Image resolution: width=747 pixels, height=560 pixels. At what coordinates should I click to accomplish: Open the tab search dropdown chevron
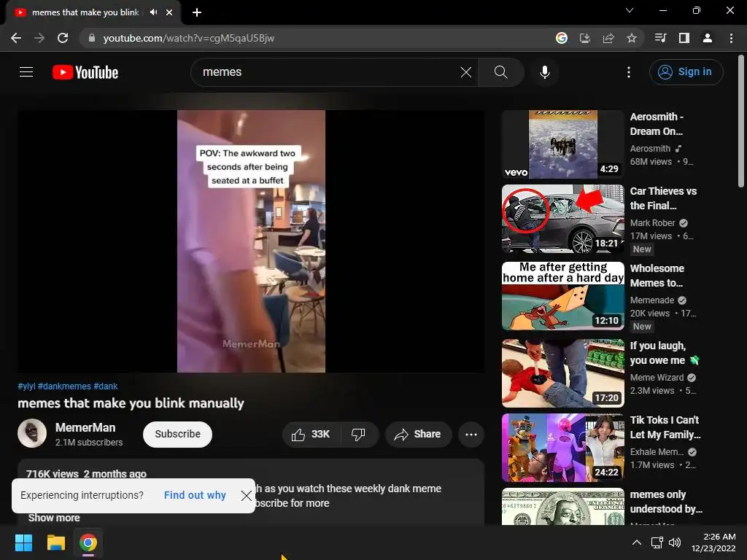(630, 10)
